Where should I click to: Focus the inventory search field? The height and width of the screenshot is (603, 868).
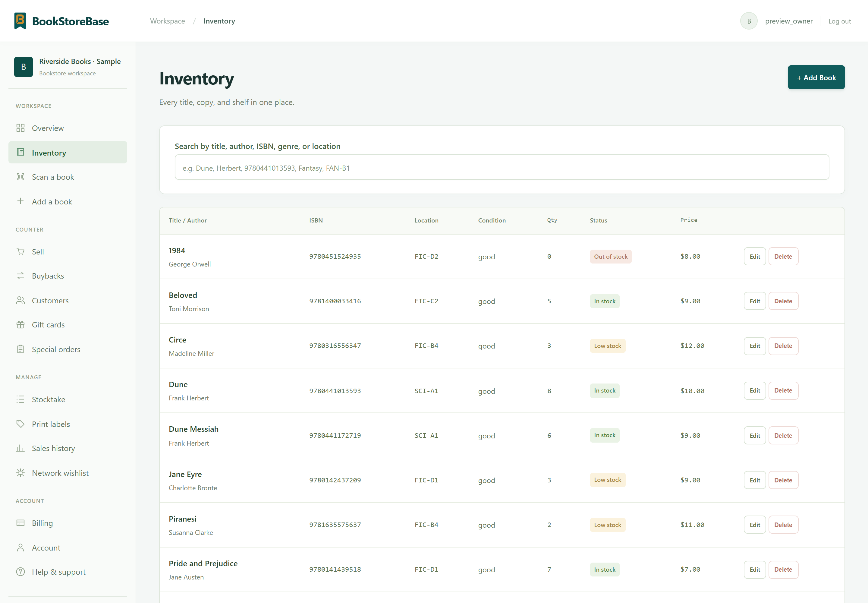[502, 167]
